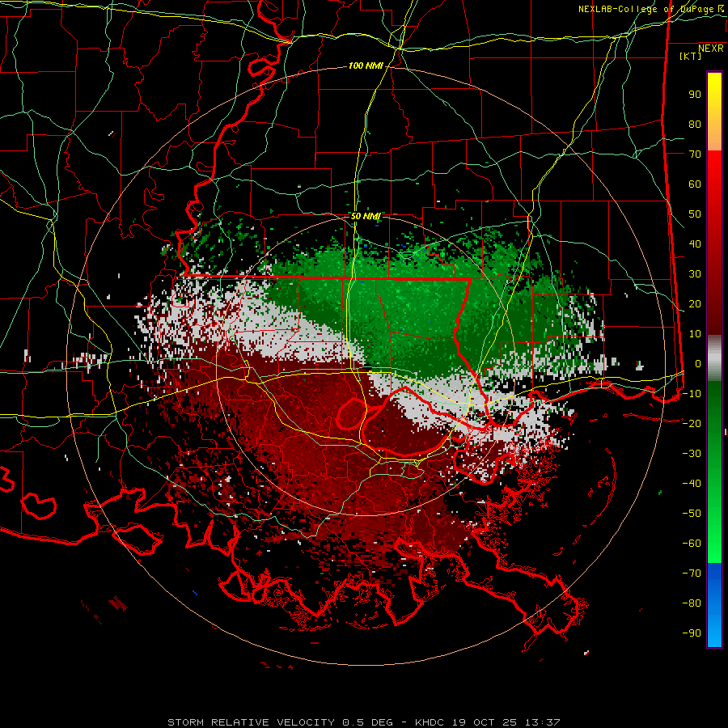Click the -10 value on color scale
The height and width of the screenshot is (728, 728).
click(692, 394)
